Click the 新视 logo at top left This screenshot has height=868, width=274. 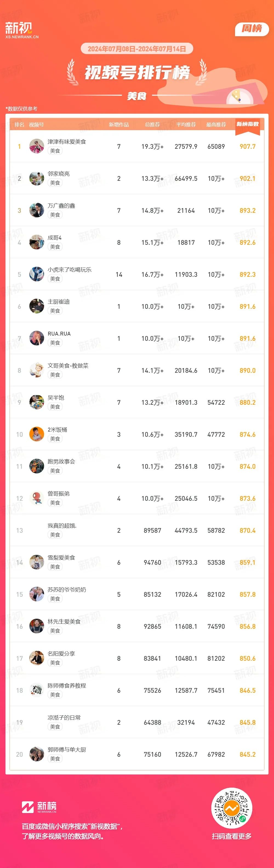pyautogui.click(x=22, y=30)
